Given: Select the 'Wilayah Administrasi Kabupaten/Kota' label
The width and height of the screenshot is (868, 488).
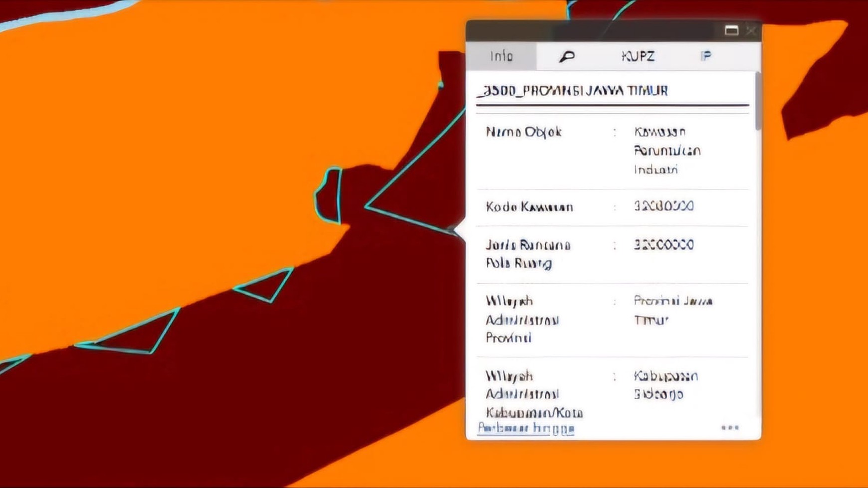Looking at the screenshot, I should (534, 394).
